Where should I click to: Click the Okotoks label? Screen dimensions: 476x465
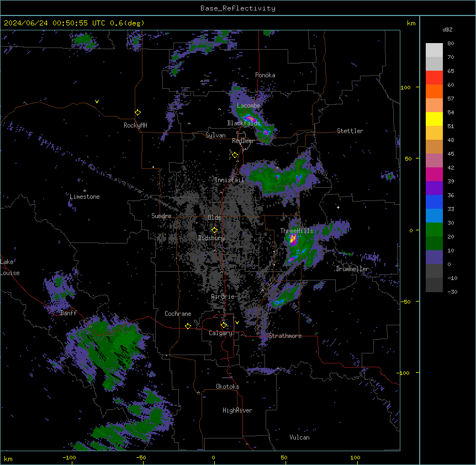point(228,387)
